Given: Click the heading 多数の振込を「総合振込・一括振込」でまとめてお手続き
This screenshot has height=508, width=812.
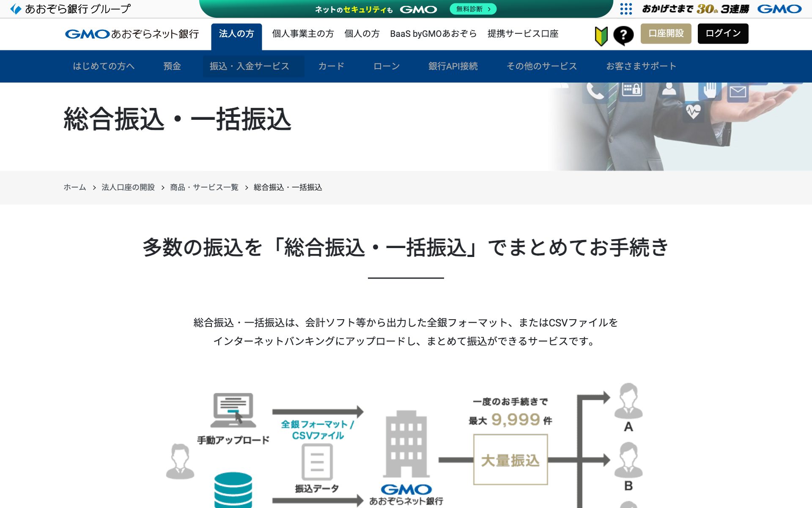Looking at the screenshot, I should [x=406, y=247].
